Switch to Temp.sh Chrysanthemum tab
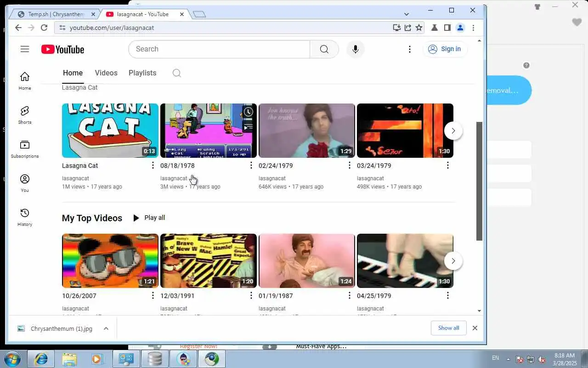Image resolution: width=588 pixels, height=368 pixels. coord(55,14)
